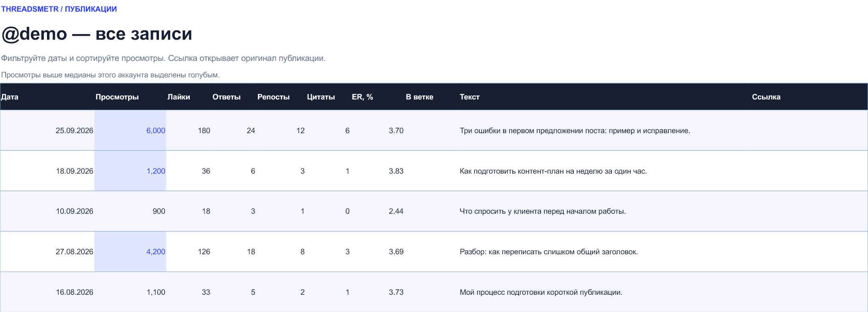Select the date 16.08.2026
The width and height of the screenshot is (868, 312).
click(x=74, y=292)
